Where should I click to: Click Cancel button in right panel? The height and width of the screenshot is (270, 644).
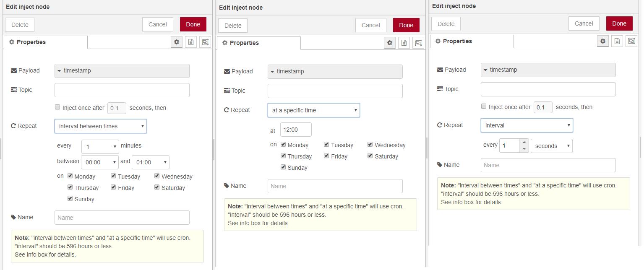(584, 23)
